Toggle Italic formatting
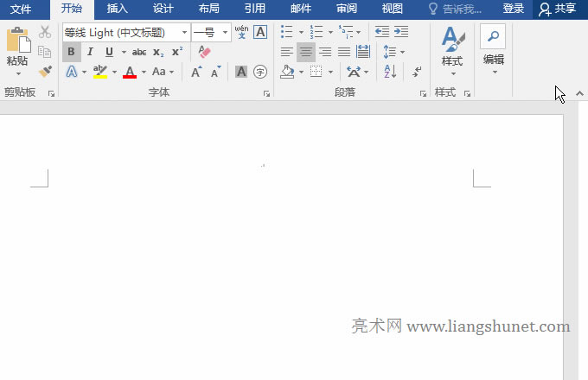Screen dimensions: 588x380 [90, 52]
